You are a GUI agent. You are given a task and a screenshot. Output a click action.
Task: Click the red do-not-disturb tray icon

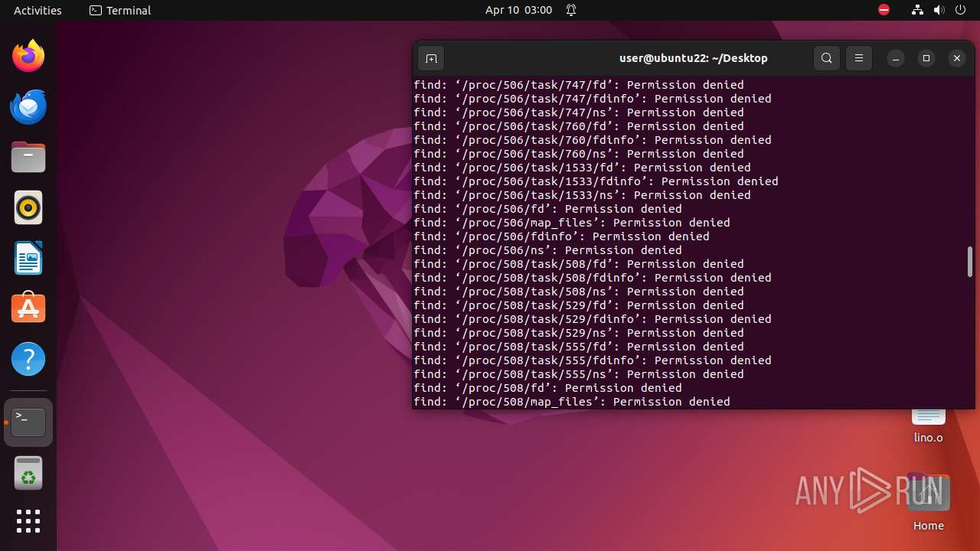point(884,10)
